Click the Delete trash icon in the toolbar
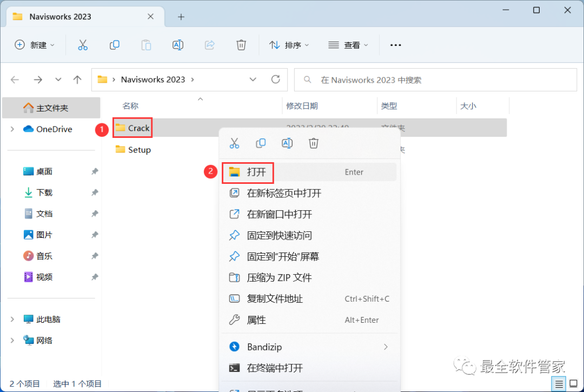The image size is (584, 392). [241, 45]
